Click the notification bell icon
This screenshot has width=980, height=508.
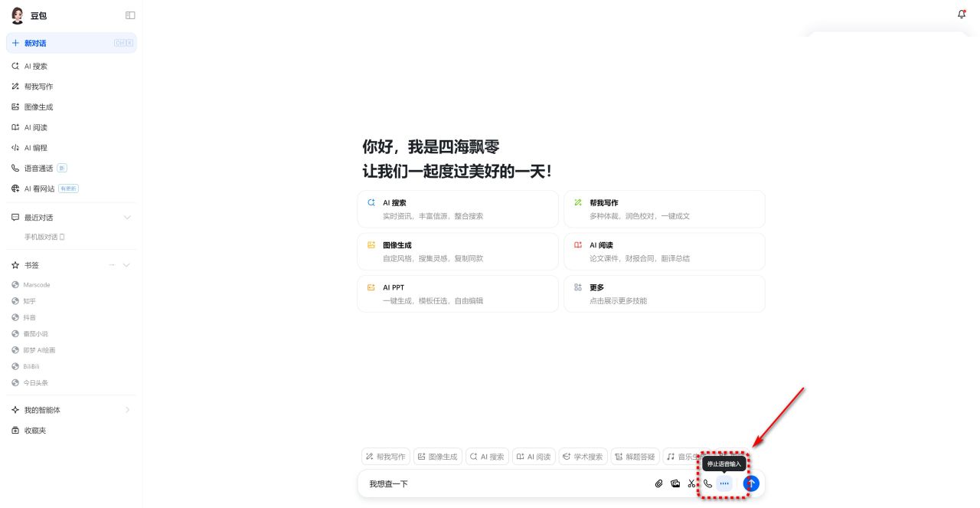click(x=962, y=14)
